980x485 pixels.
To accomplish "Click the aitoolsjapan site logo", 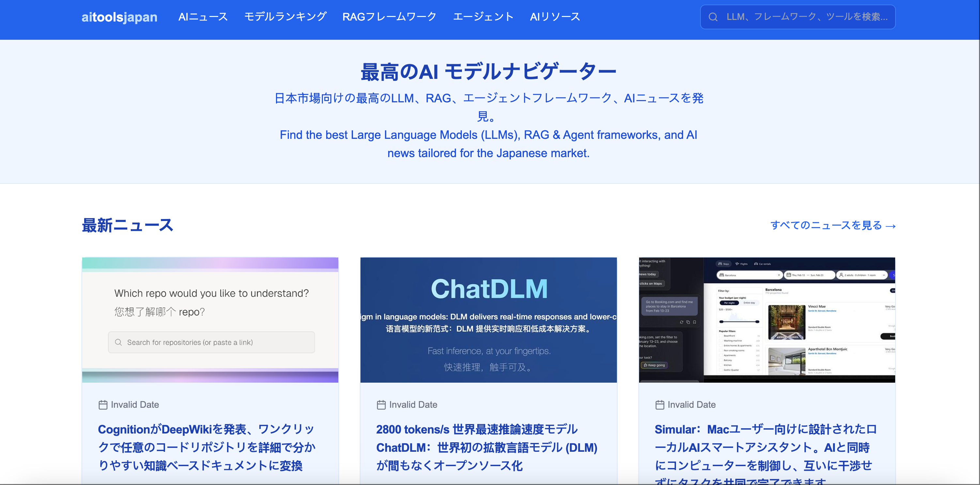I will point(119,17).
